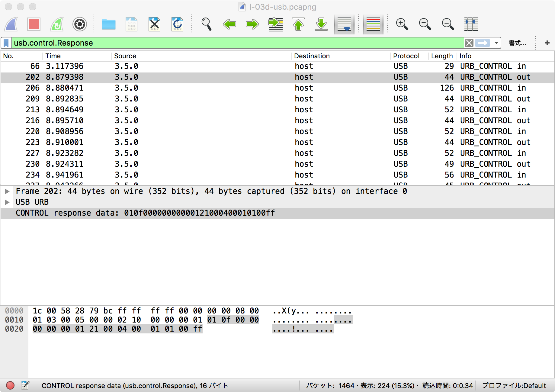Restart the current capture with the green fin icon
Image resolution: width=555 pixels, height=392 pixels.
coord(57,24)
